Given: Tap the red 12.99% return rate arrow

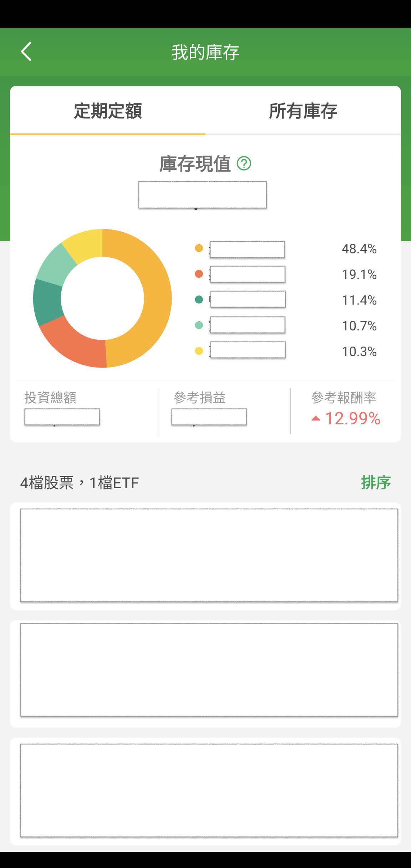Looking at the screenshot, I should point(316,419).
